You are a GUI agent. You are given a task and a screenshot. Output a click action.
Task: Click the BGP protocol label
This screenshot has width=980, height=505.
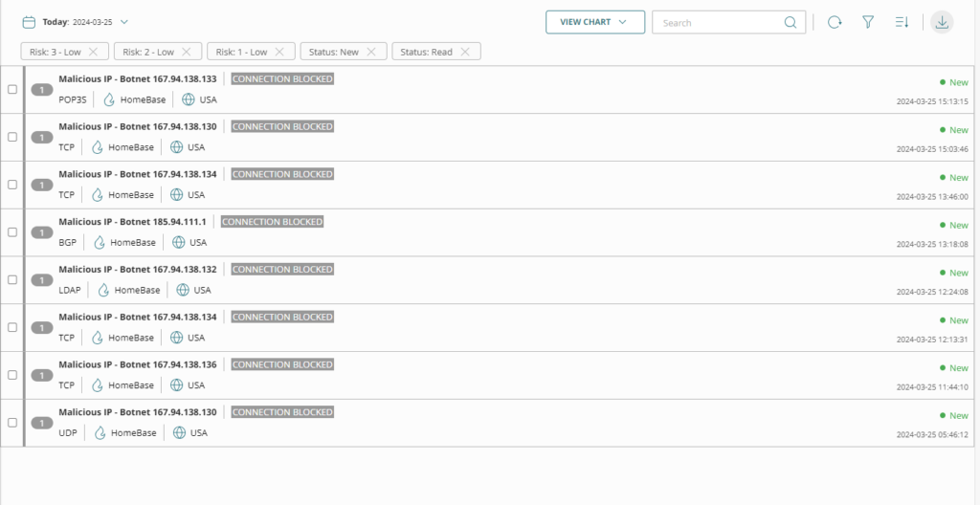click(68, 243)
